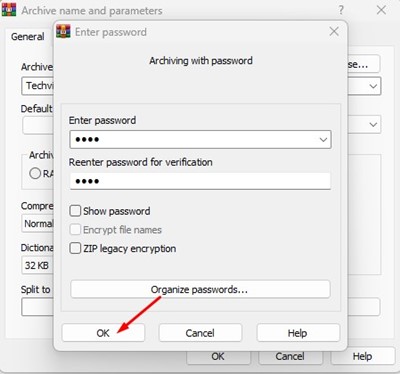The height and width of the screenshot is (374, 400).
Task: Close the Archive name and parameters window
Action: (381, 10)
